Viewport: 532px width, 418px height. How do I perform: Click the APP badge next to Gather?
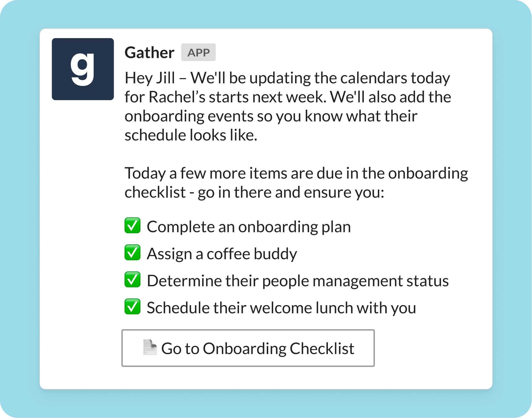point(199,53)
